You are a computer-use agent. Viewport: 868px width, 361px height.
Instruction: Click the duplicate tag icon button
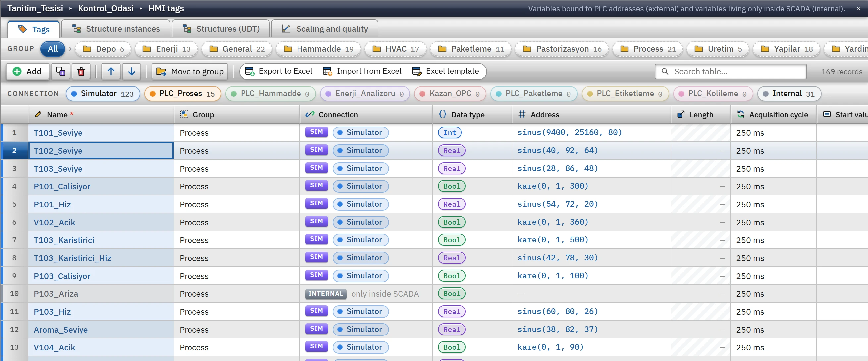coord(61,72)
